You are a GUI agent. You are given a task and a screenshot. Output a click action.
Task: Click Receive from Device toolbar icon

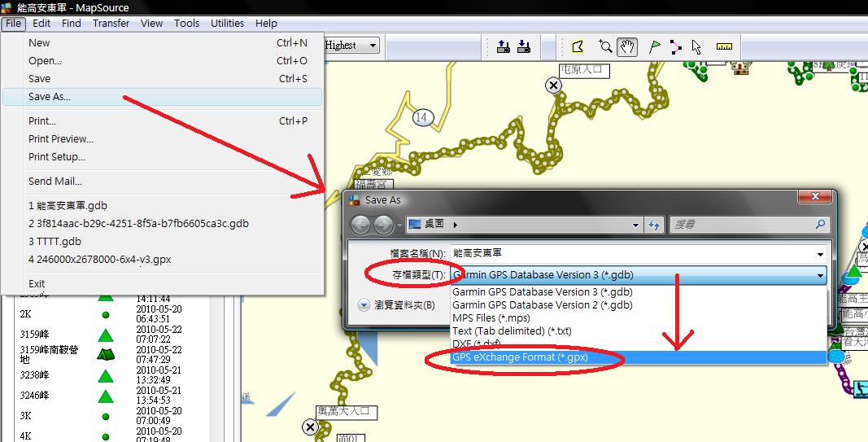(524, 46)
